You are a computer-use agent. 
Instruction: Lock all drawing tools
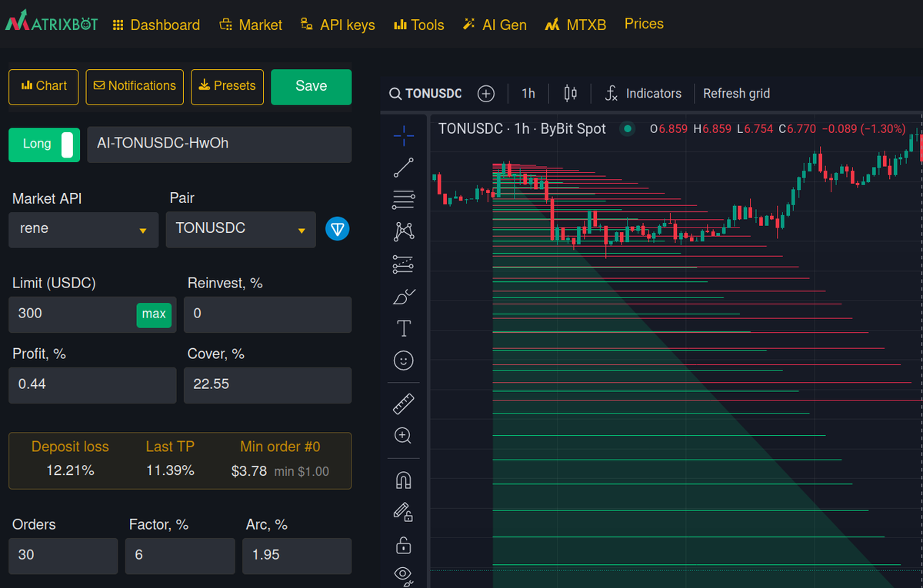coord(403,545)
